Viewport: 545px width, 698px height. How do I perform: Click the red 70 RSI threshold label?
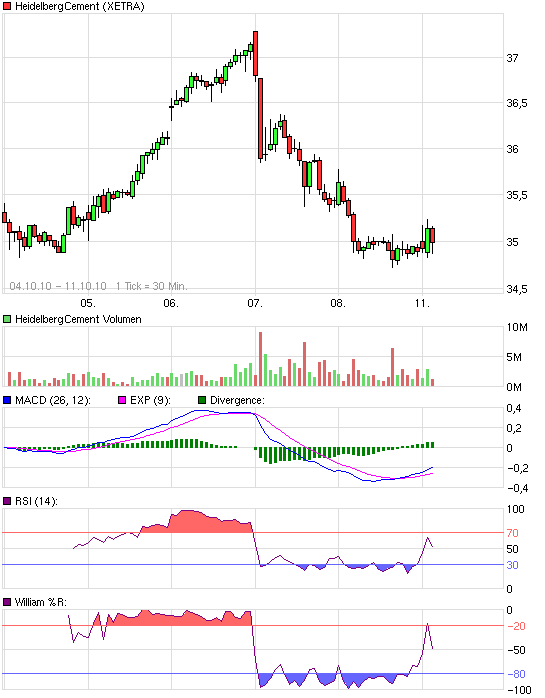click(512, 533)
